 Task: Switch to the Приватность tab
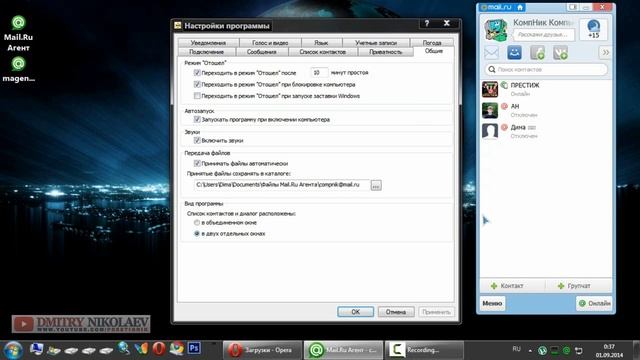point(386,52)
